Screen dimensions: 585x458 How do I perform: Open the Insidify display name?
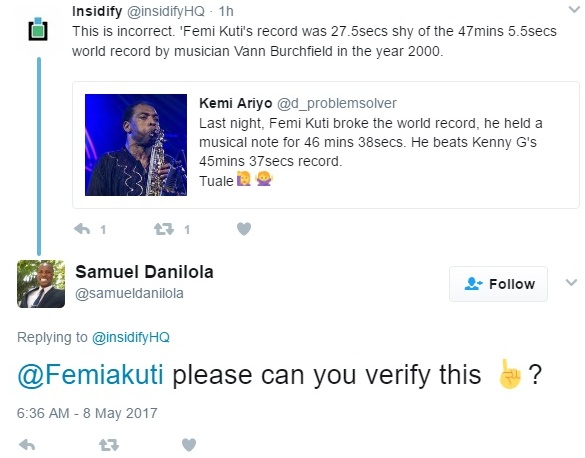(x=97, y=11)
